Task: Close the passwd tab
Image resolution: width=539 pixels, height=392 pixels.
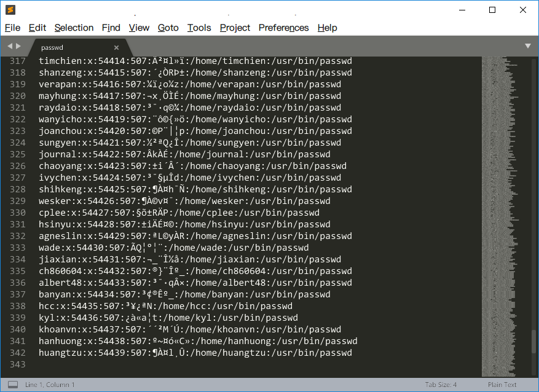Action: [117, 47]
